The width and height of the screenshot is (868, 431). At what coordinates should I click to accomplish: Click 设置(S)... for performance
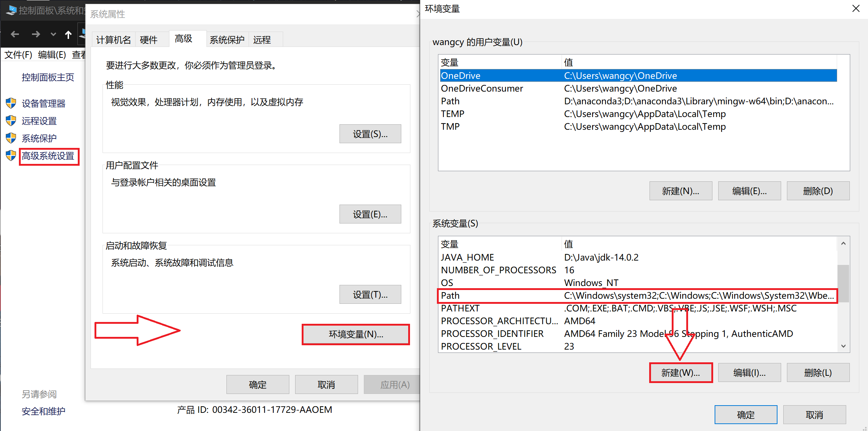370,134
